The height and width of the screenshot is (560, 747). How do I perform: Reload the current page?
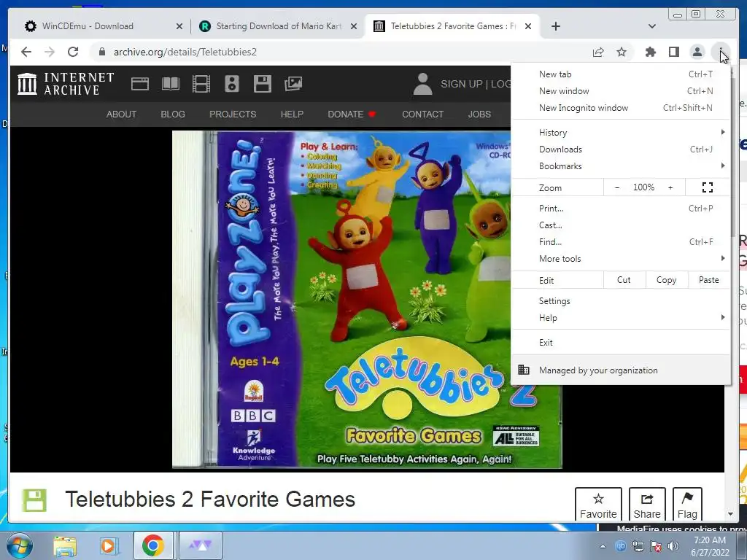click(x=73, y=52)
